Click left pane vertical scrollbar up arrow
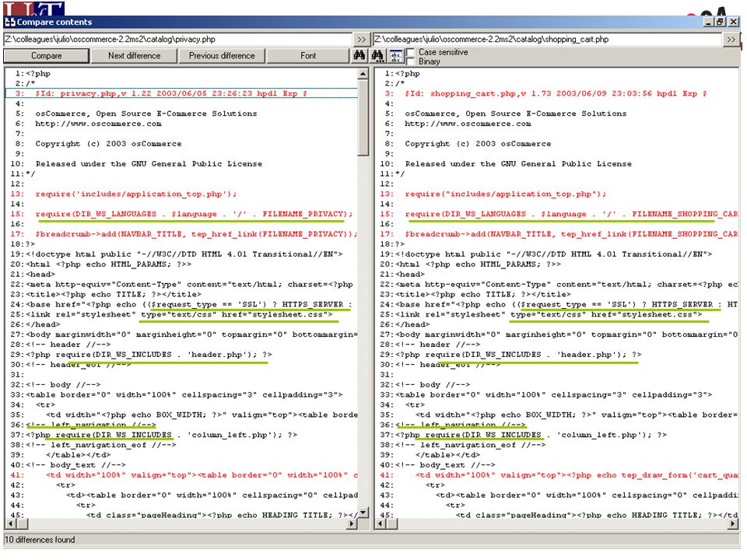 coord(363,74)
